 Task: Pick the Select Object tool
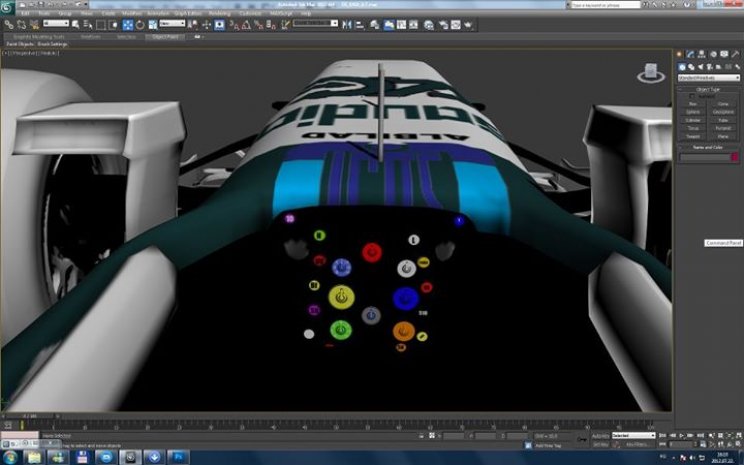(76, 24)
